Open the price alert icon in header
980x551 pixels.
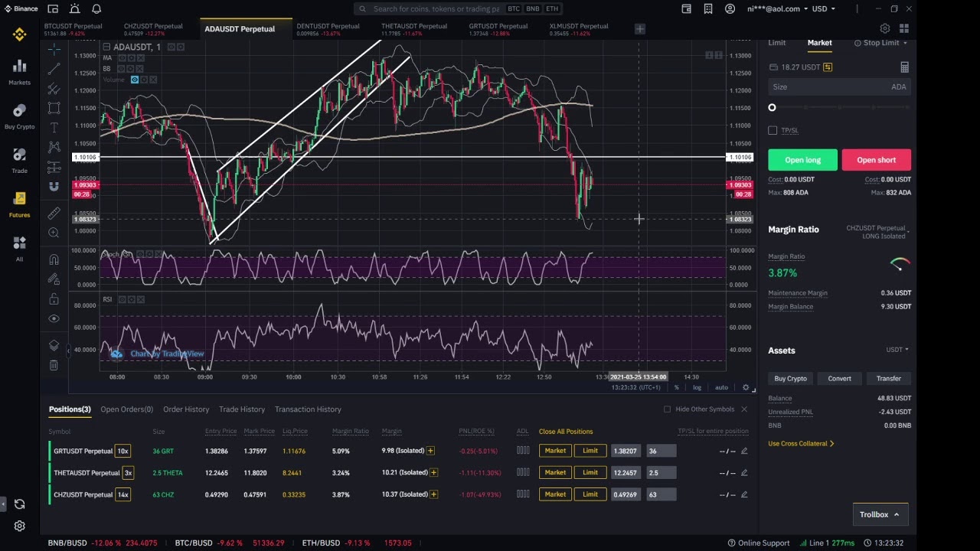tap(75, 8)
